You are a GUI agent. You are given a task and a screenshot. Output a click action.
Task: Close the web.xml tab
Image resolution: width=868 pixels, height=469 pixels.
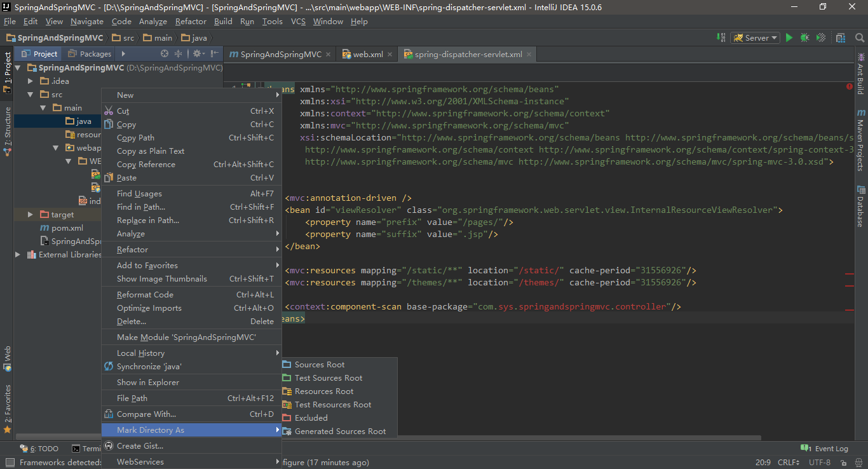[390, 55]
